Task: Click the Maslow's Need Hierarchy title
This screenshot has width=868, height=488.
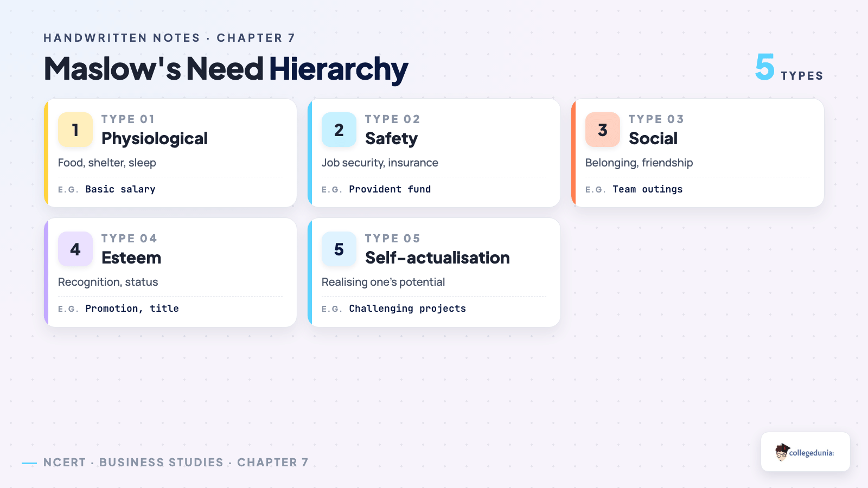Action: (226, 69)
